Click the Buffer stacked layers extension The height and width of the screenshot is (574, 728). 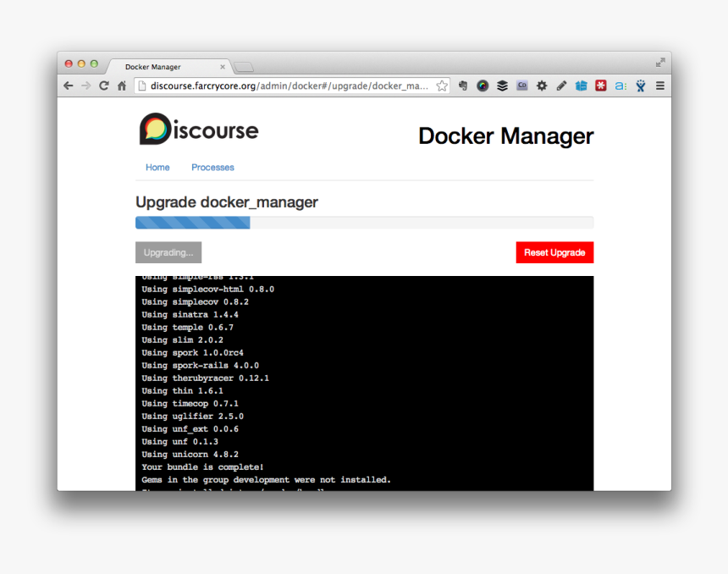pos(502,86)
